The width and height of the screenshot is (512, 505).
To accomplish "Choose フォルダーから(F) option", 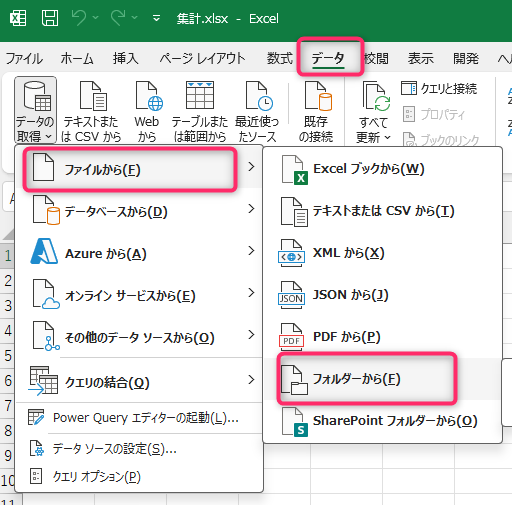I will pyautogui.click(x=383, y=379).
